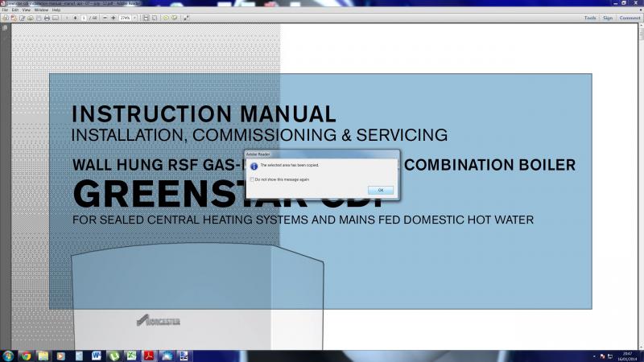Open the zoom percentage dropdown
This screenshot has height=362, width=644.
point(135,17)
